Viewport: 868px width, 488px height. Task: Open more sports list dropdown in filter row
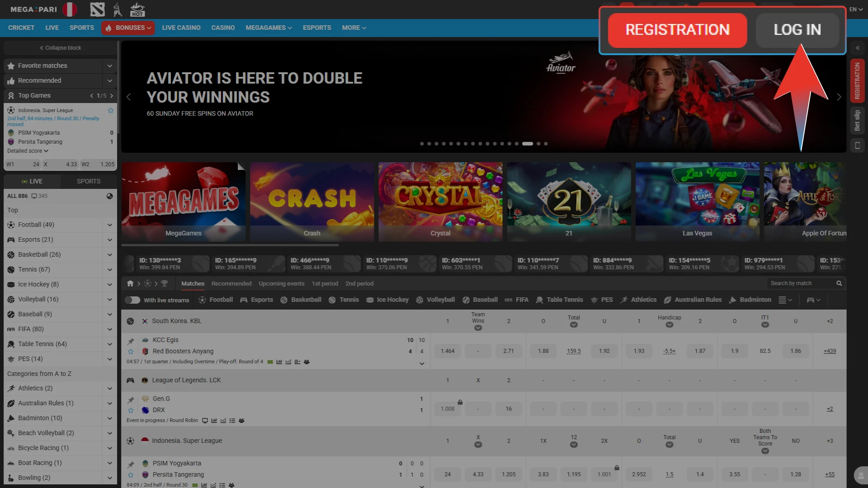(x=785, y=300)
